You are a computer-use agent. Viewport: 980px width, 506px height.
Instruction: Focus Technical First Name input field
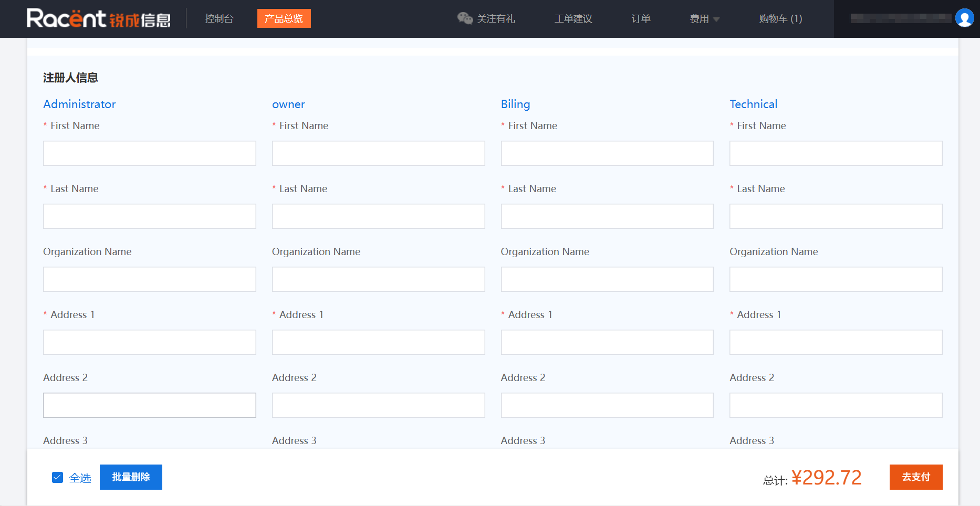pyautogui.click(x=836, y=153)
